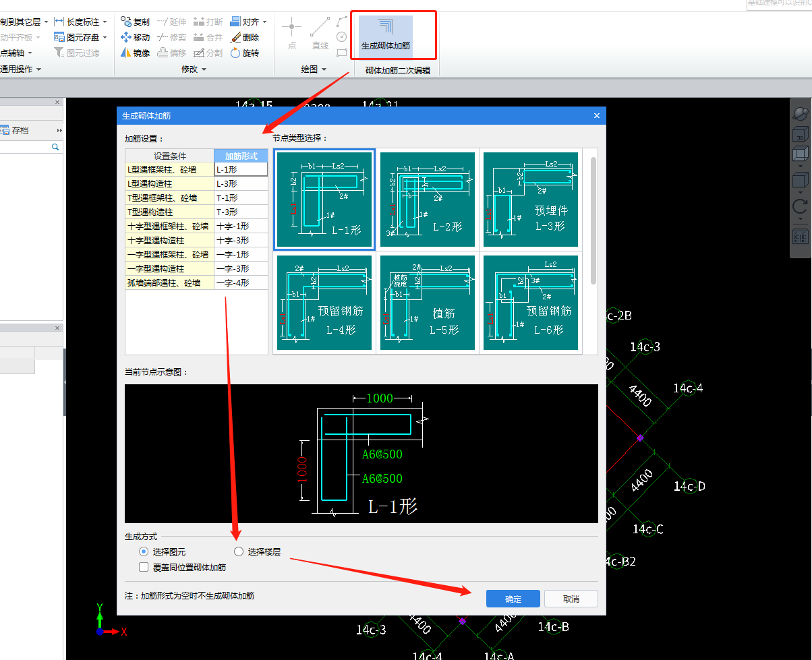Click the 长度标注 dimension tool
Screen dimensions: 812x660
pyautogui.click(x=76, y=22)
